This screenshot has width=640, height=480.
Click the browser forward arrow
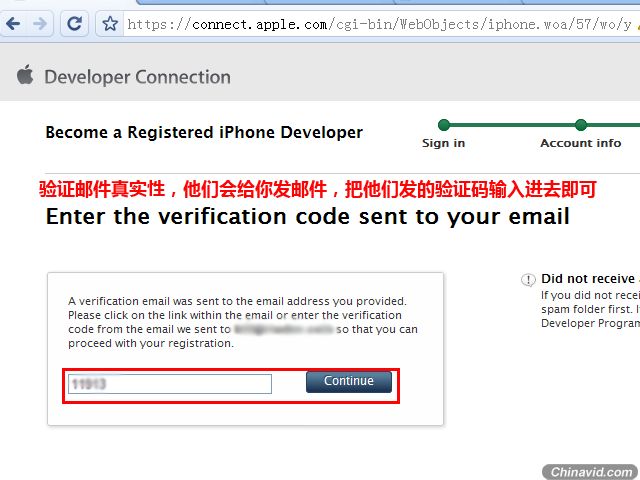(x=40, y=24)
